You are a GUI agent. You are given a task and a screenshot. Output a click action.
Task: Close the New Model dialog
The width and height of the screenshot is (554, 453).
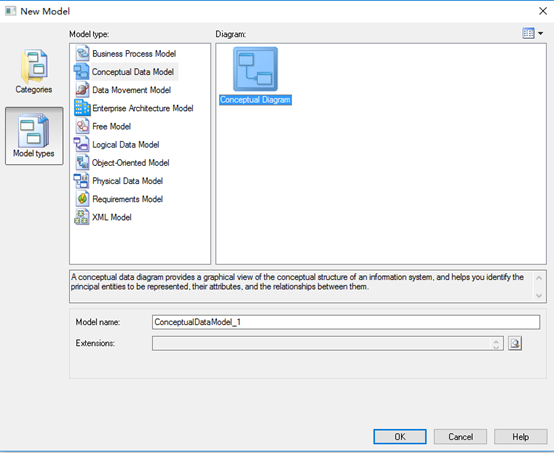[x=543, y=11]
